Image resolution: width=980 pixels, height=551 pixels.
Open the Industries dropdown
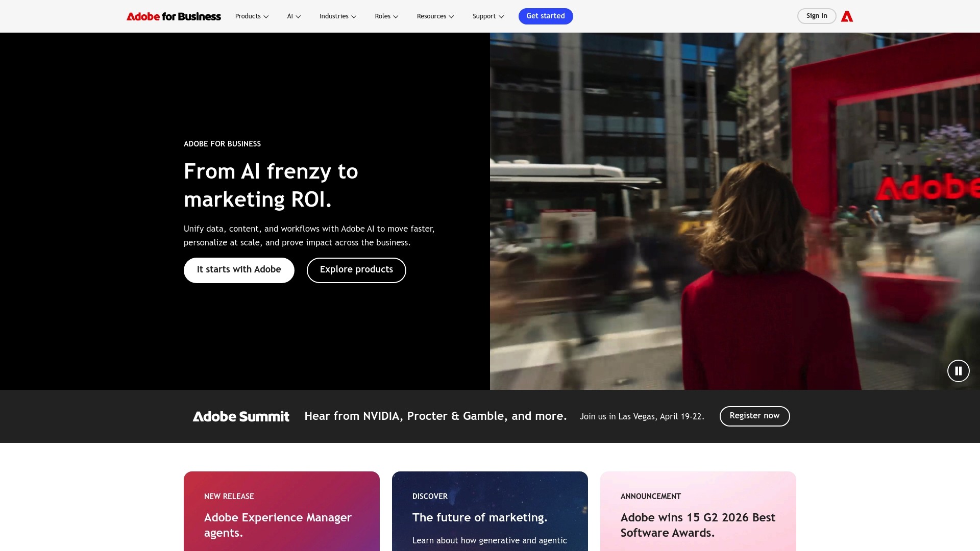pyautogui.click(x=337, y=16)
